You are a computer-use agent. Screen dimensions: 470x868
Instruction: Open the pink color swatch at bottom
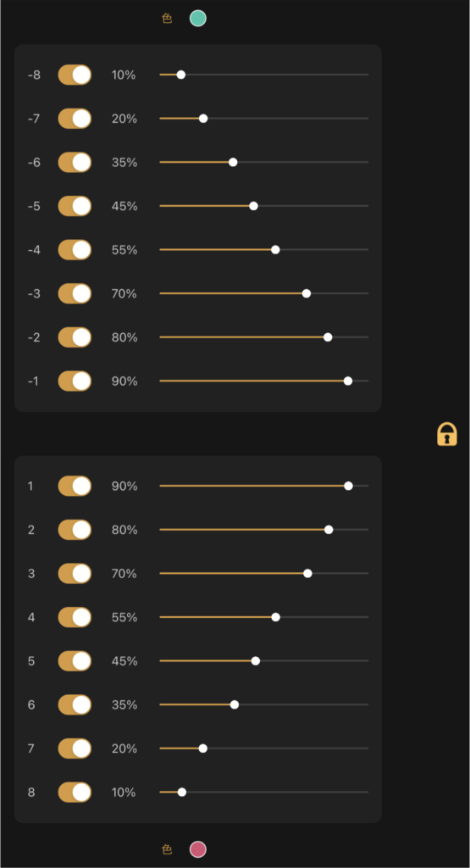point(198,849)
